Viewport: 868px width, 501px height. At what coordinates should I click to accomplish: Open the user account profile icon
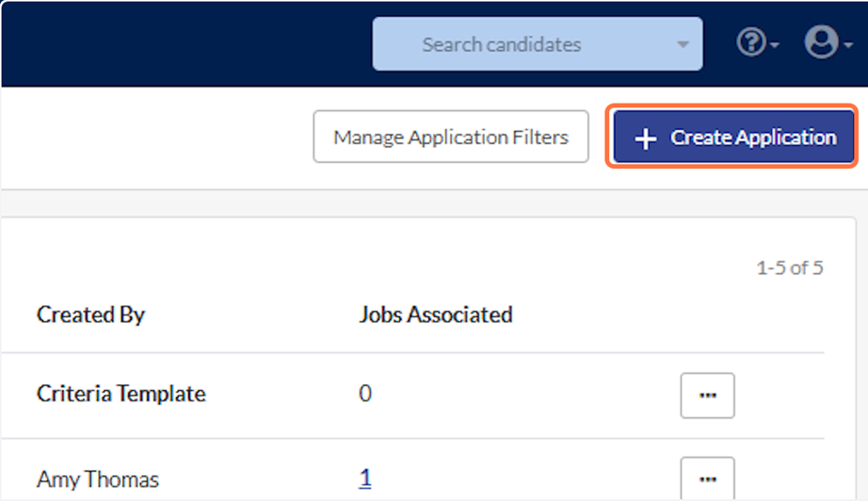(x=820, y=43)
